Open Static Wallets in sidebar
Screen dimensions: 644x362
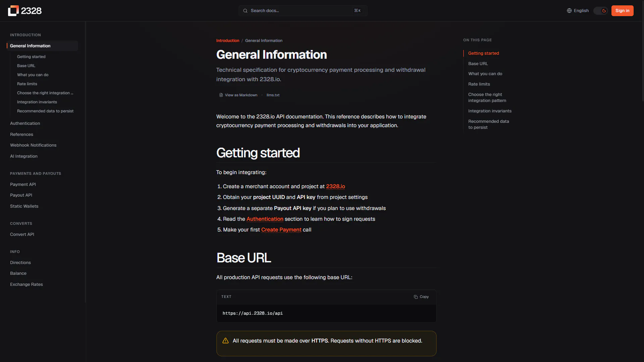(24, 206)
